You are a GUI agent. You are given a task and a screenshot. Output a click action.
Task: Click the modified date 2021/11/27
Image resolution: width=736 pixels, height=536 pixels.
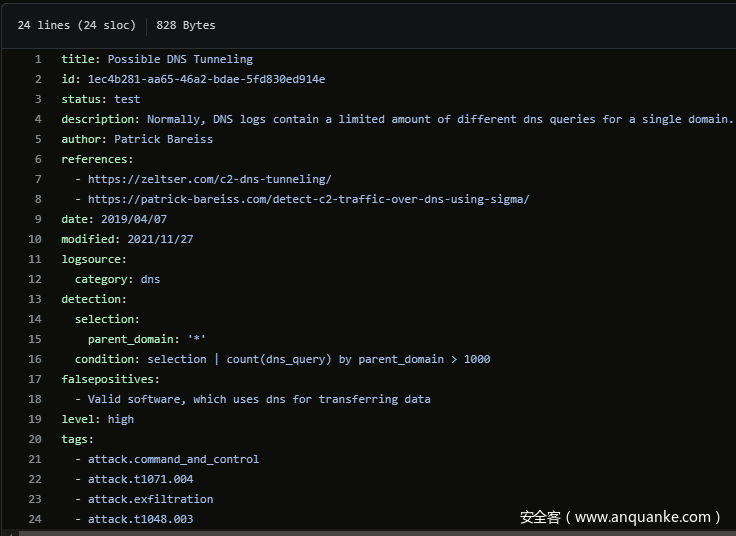point(160,239)
